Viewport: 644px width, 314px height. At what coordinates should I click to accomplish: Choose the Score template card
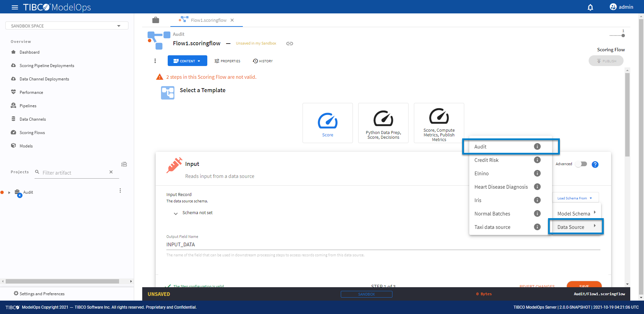[328, 123]
